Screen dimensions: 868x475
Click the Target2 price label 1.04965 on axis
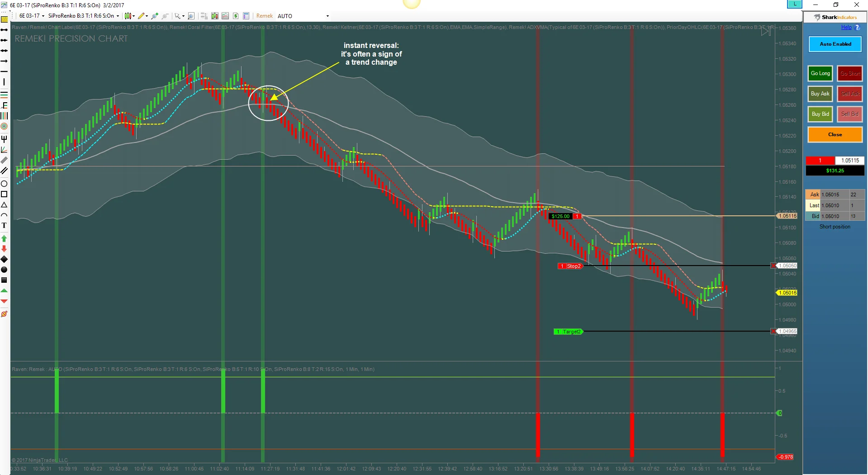(787, 331)
